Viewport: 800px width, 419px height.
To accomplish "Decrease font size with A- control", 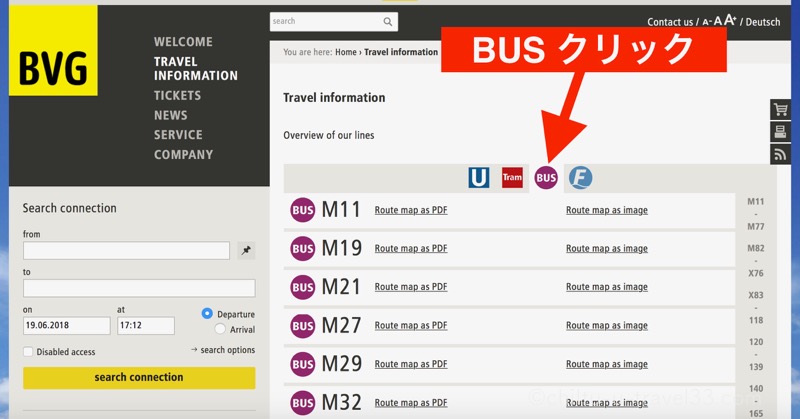I will pyautogui.click(x=707, y=22).
